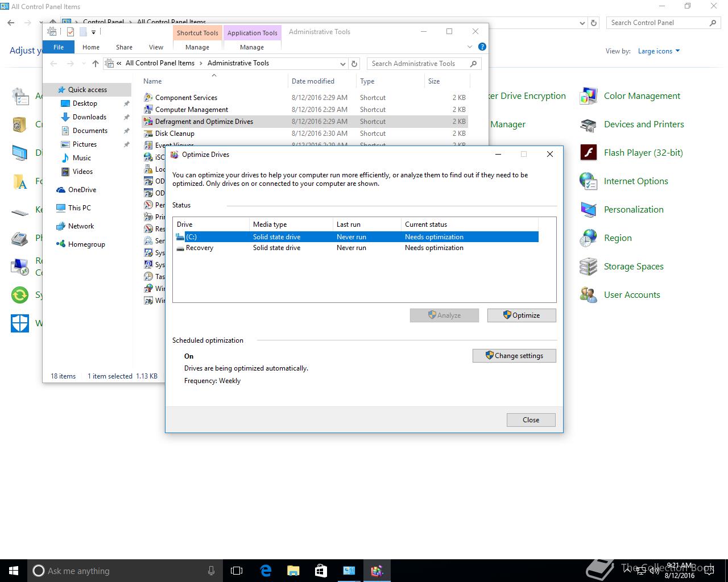
Task: Expand the Explorer ribbon chevron
Action: pos(470,47)
